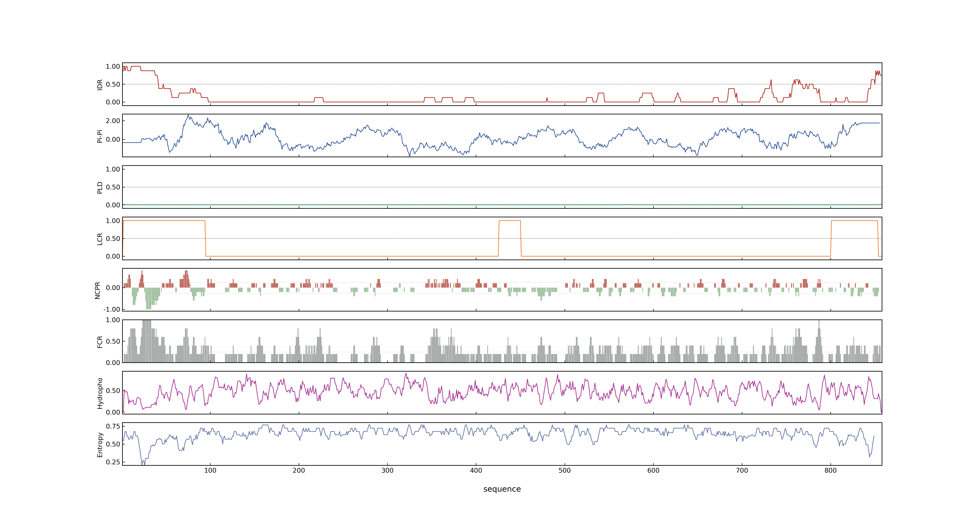Click the 800 tick label on x-axis
The width and height of the screenshot is (980, 523).
tap(830, 470)
